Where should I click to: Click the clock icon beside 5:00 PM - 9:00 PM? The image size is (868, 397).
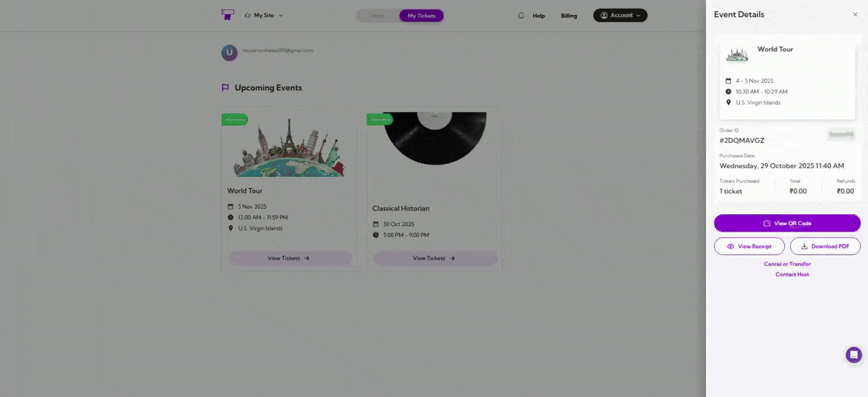376,235
